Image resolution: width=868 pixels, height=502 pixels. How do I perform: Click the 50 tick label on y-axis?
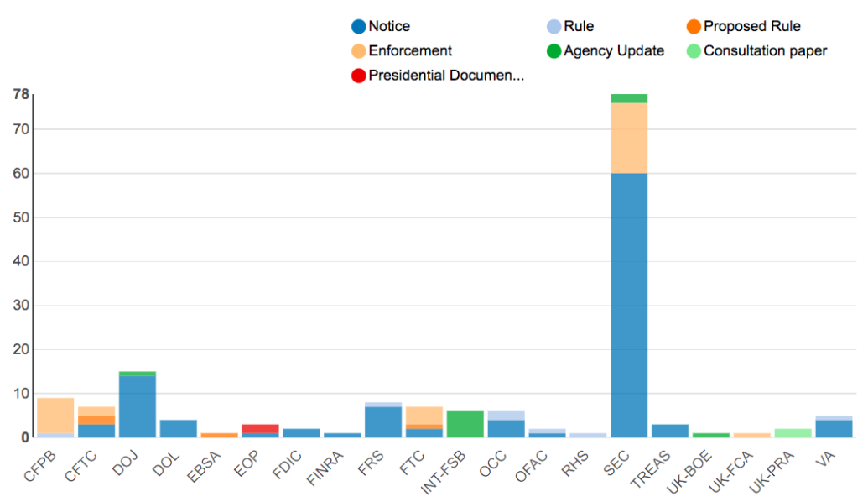click(x=21, y=217)
